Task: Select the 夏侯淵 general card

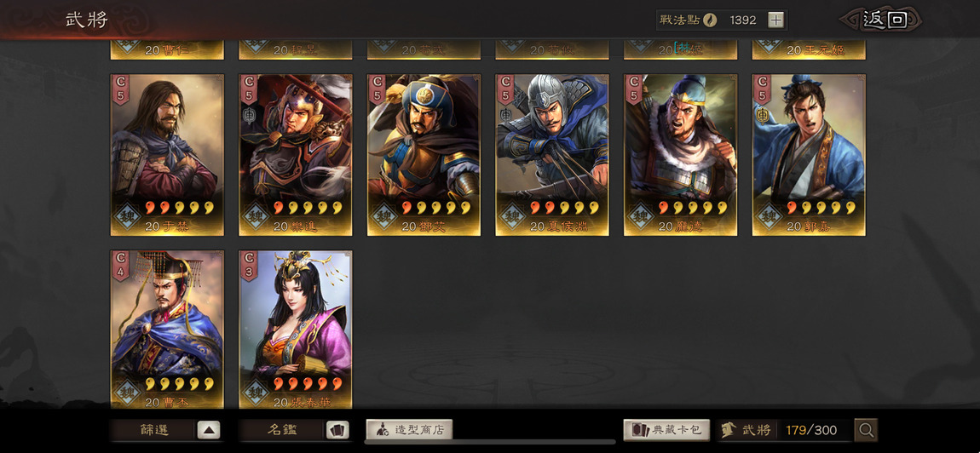Action: [x=552, y=155]
